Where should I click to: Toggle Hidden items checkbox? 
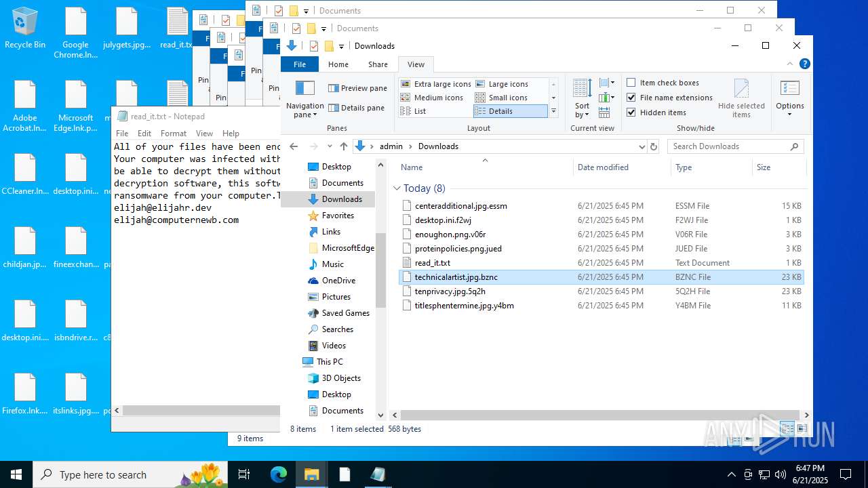pos(656,113)
